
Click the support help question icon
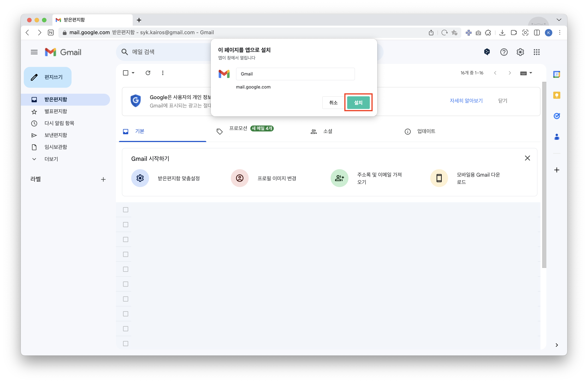point(504,52)
